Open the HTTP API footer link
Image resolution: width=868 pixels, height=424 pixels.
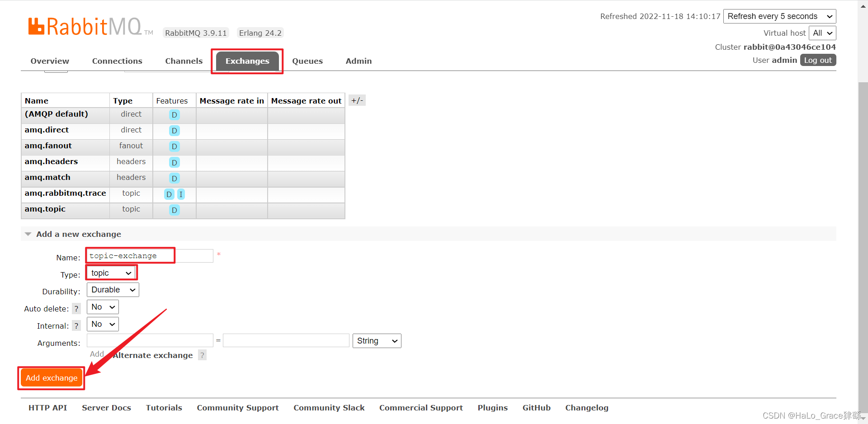(x=48, y=408)
